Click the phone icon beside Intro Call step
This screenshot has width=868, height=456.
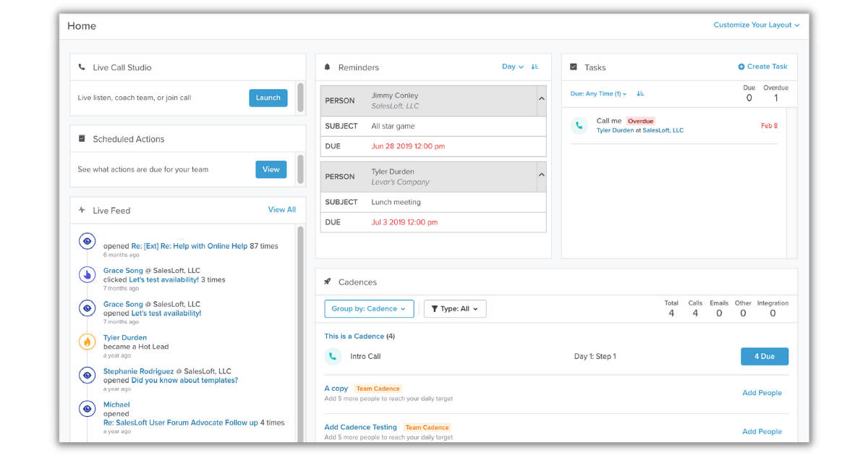click(x=333, y=356)
